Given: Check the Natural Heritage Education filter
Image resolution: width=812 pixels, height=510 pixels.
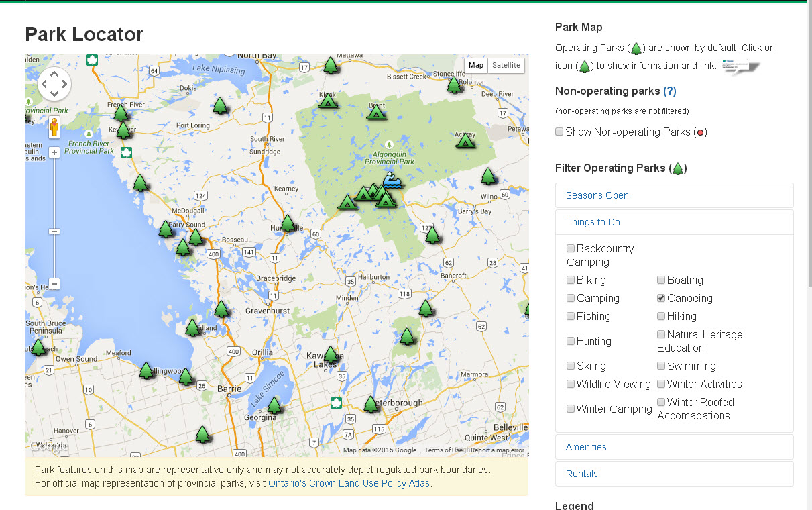Looking at the screenshot, I should [x=661, y=334].
